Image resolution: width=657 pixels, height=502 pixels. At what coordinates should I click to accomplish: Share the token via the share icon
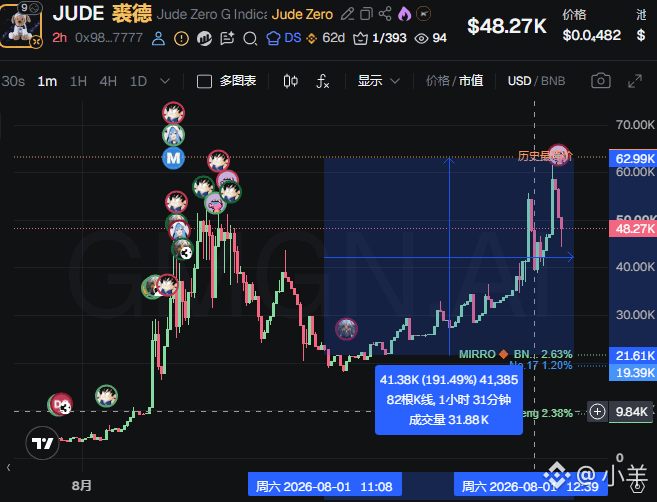(x=385, y=14)
